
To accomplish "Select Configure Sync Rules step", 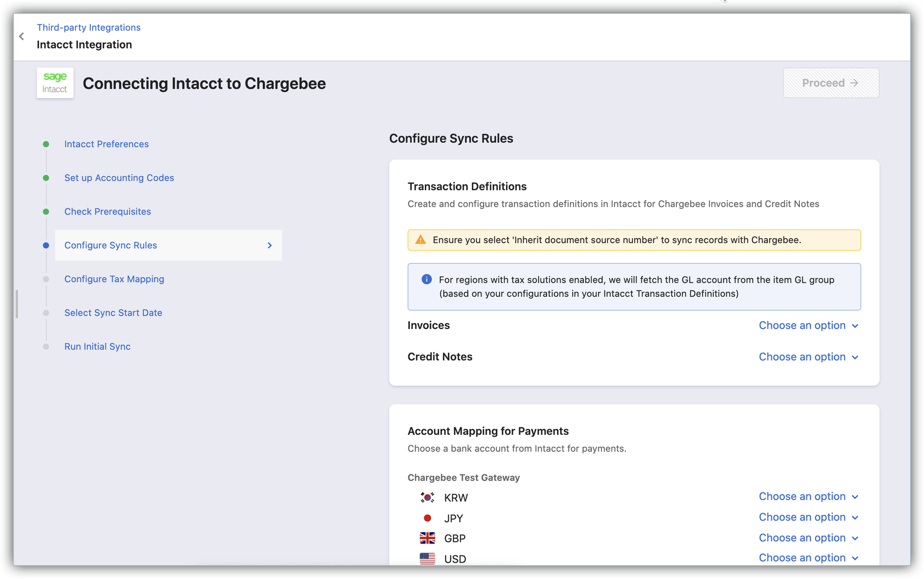I will [x=168, y=245].
